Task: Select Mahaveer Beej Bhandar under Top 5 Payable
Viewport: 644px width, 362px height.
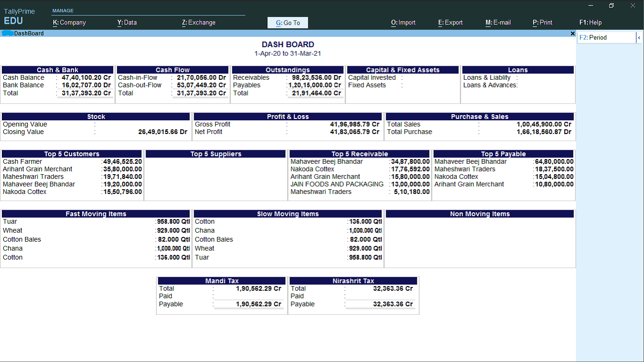Action: click(471, 162)
